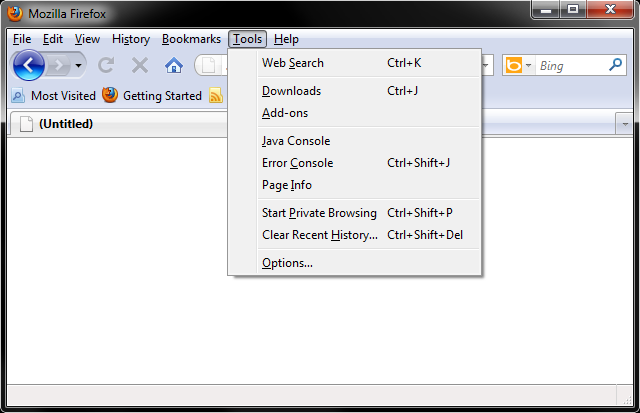
Task: Click the Getting Started Firefox icon
Action: click(x=110, y=95)
